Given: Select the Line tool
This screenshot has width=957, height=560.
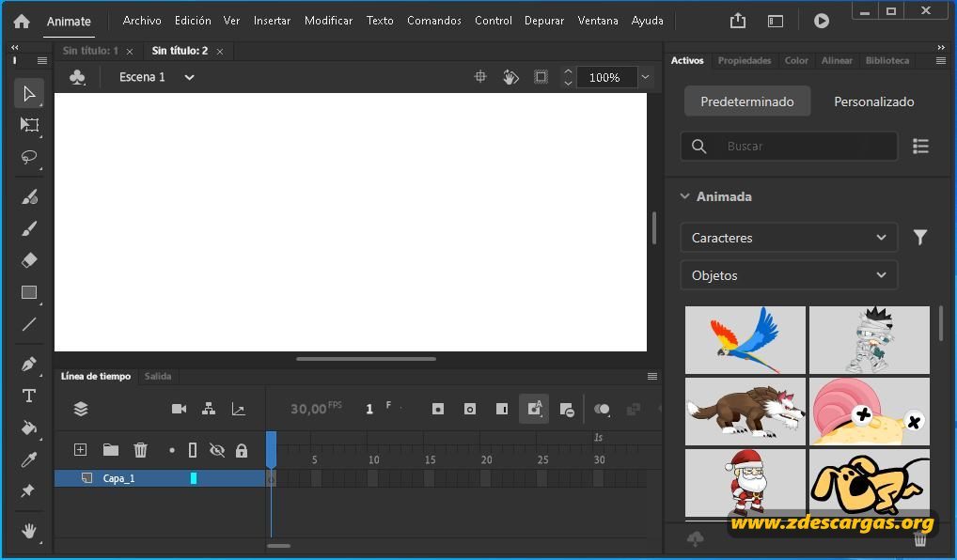Looking at the screenshot, I should pos(29,324).
